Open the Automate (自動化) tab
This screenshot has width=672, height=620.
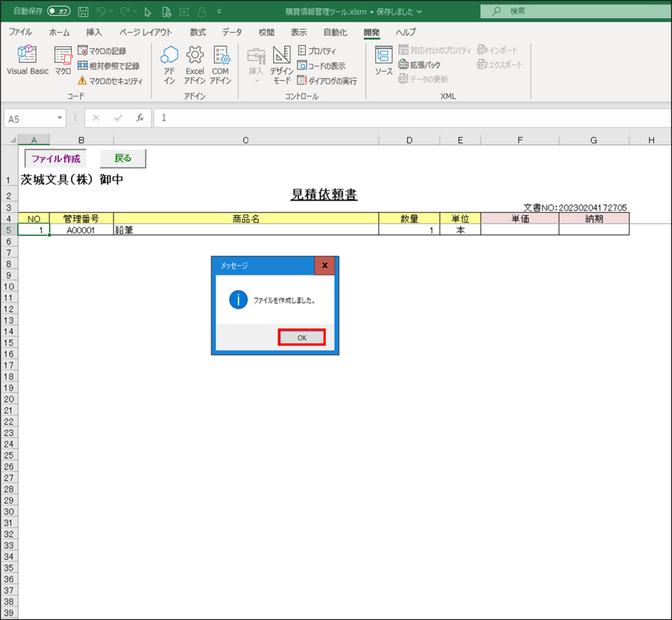(x=335, y=32)
